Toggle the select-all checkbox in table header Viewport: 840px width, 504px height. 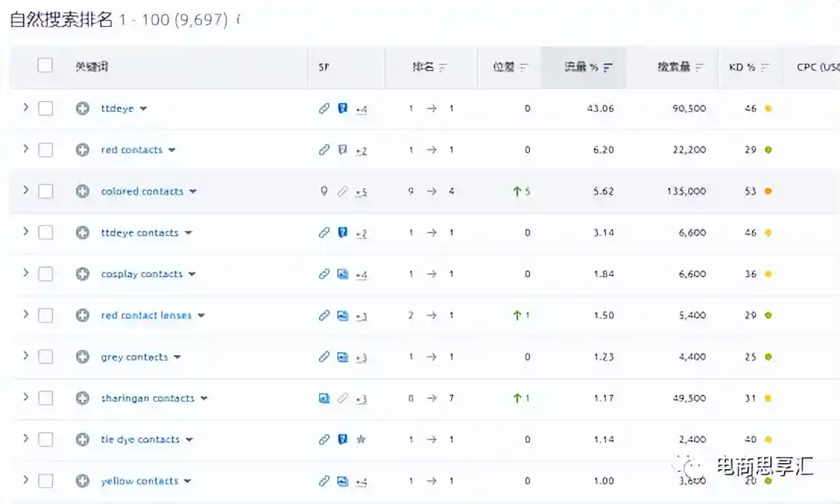pyautogui.click(x=46, y=66)
